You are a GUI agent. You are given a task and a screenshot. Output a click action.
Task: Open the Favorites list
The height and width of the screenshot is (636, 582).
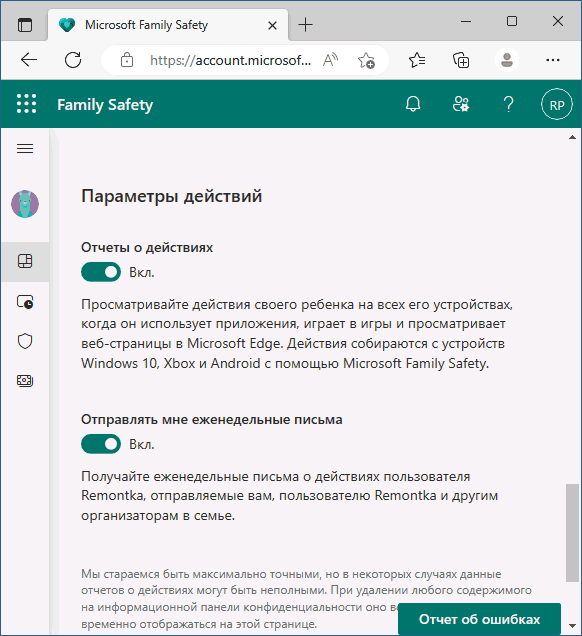pyautogui.click(x=417, y=60)
